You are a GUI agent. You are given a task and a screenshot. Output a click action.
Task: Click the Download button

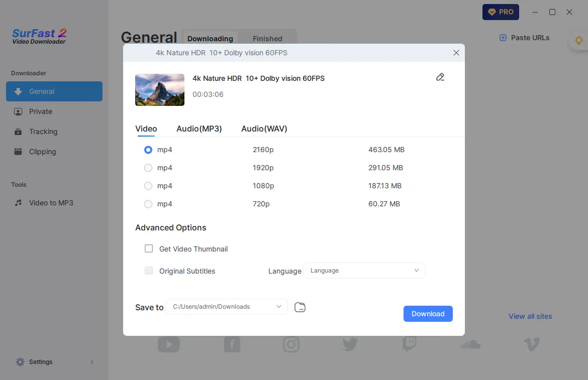pos(428,314)
